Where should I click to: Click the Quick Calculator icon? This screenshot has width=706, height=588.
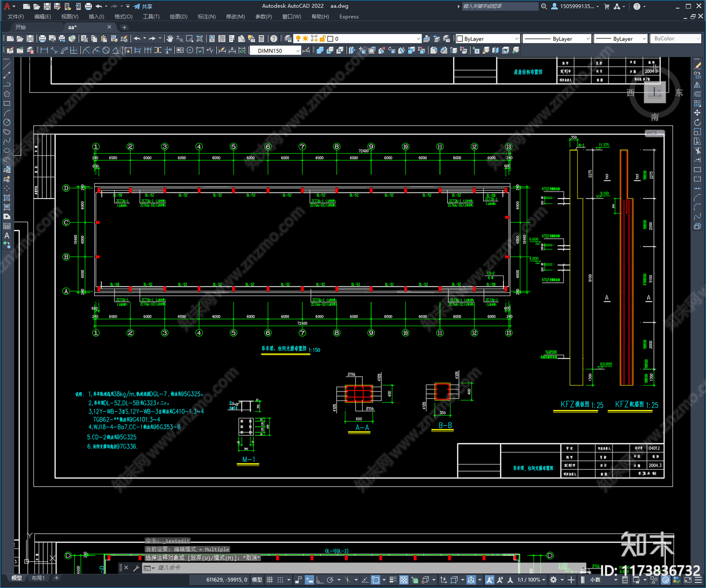(261, 39)
